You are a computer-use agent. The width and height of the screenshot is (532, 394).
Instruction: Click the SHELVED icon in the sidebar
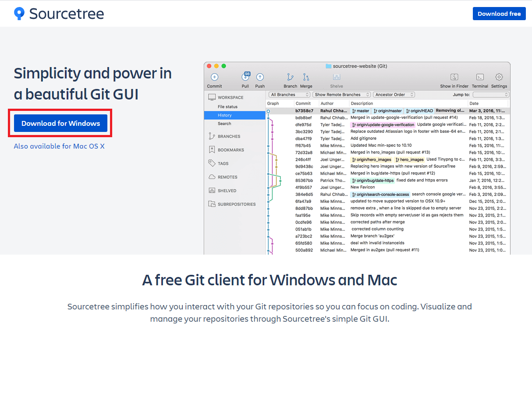(x=212, y=191)
